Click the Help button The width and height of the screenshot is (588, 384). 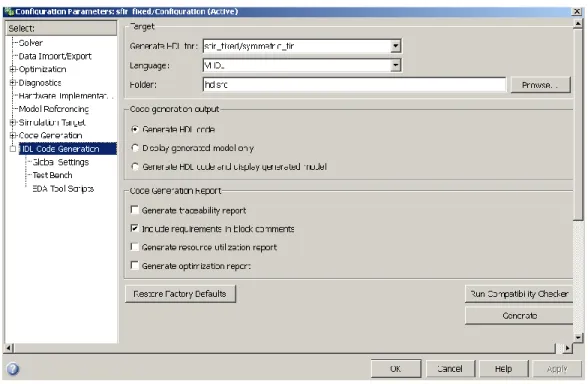503,369
